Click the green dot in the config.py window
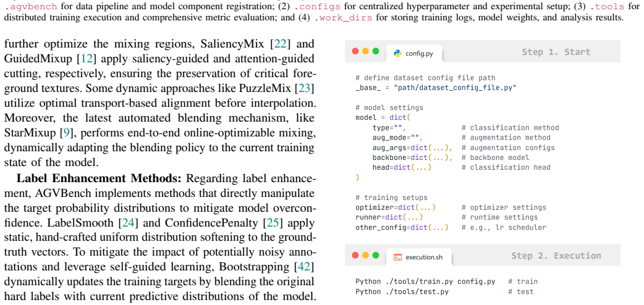The width and height of the screenshot is (644, 305). 376,51
